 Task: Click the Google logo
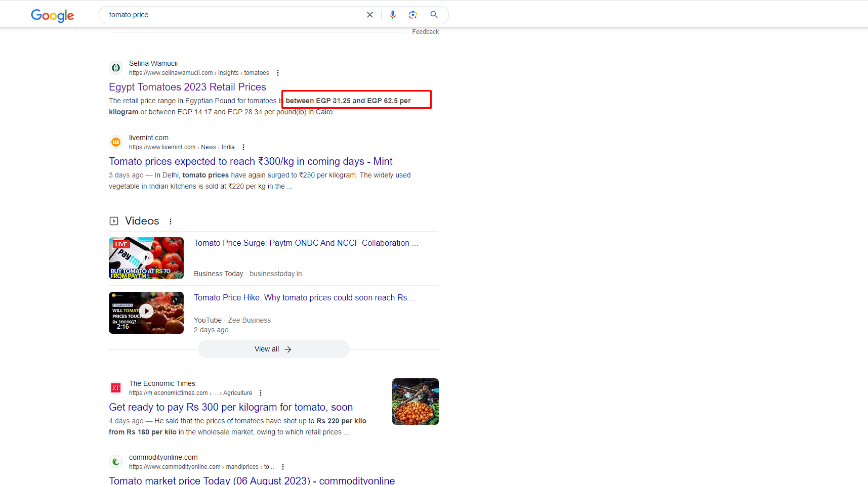pos(52,16)
